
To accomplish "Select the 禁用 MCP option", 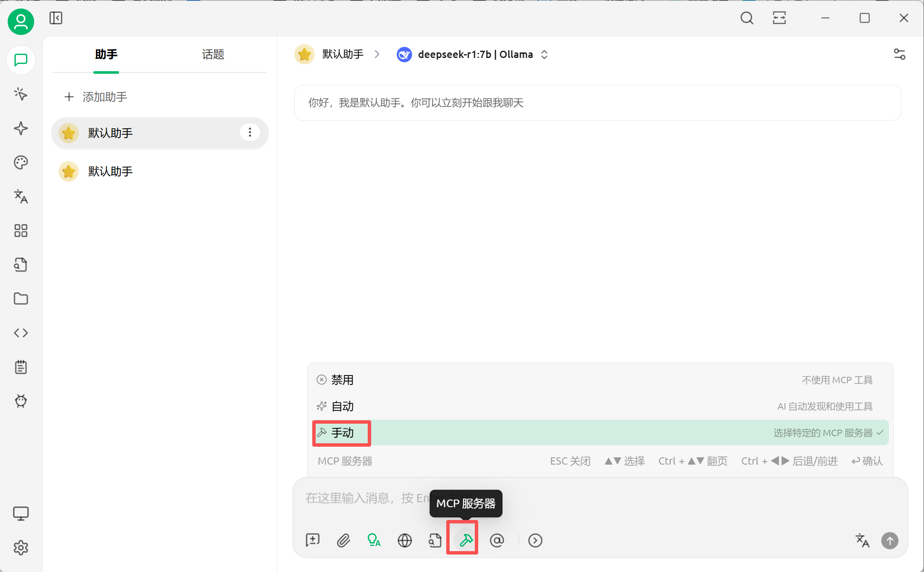I will [x=342, y=380].
